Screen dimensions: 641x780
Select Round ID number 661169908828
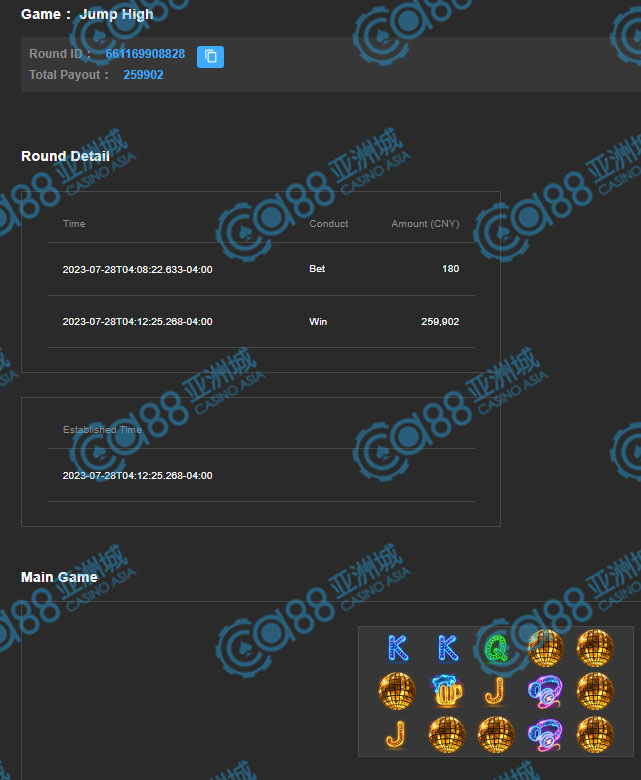tap(145, 54)
